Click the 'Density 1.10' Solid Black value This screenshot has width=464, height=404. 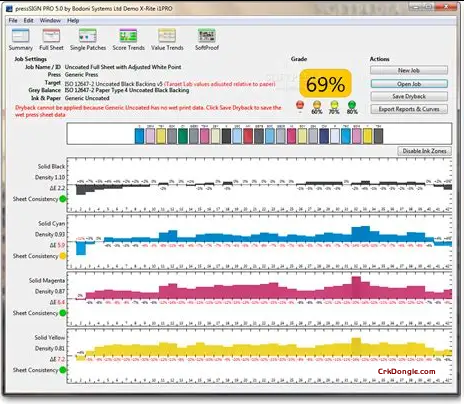coord(50,177)
